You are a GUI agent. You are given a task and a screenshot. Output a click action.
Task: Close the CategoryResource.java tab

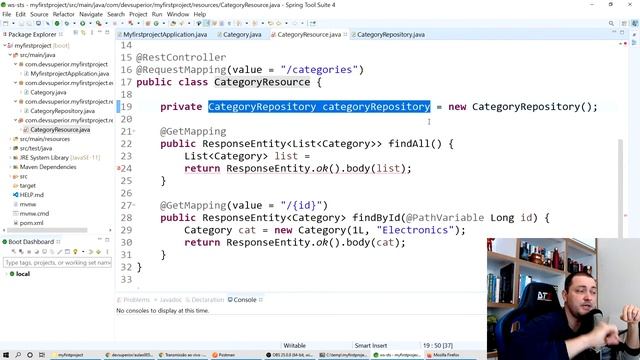(x=345, y=35)
